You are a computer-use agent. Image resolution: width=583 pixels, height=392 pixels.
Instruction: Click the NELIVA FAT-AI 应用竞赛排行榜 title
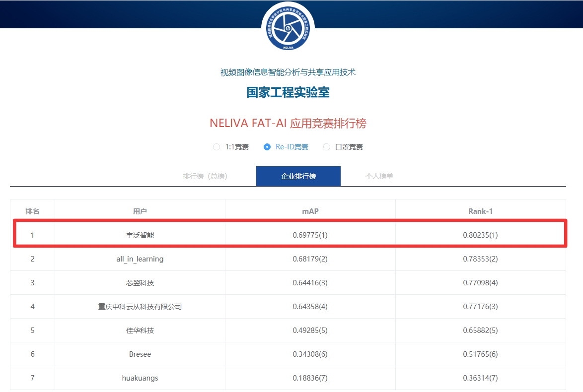[288, 124]
